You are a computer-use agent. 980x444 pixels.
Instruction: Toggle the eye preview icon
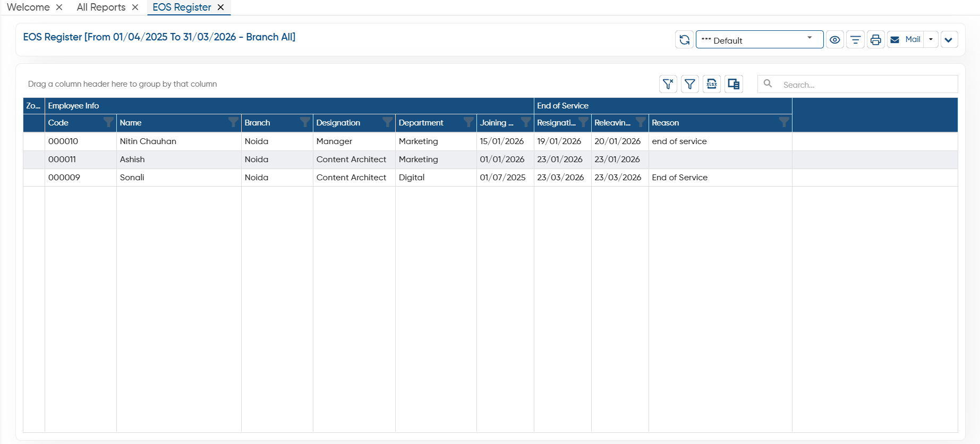[x=835, y=40]
